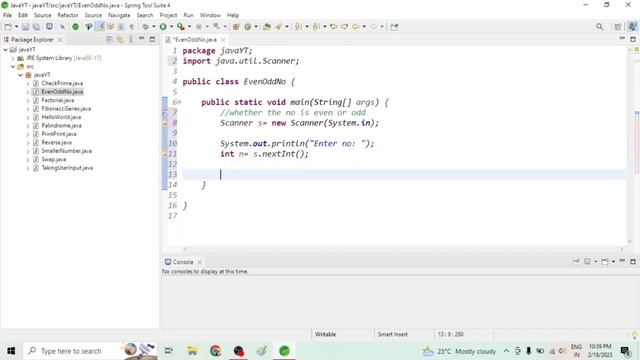Click Smart Insert in status bar
640x360 pixels.
[x=393, y=334]
